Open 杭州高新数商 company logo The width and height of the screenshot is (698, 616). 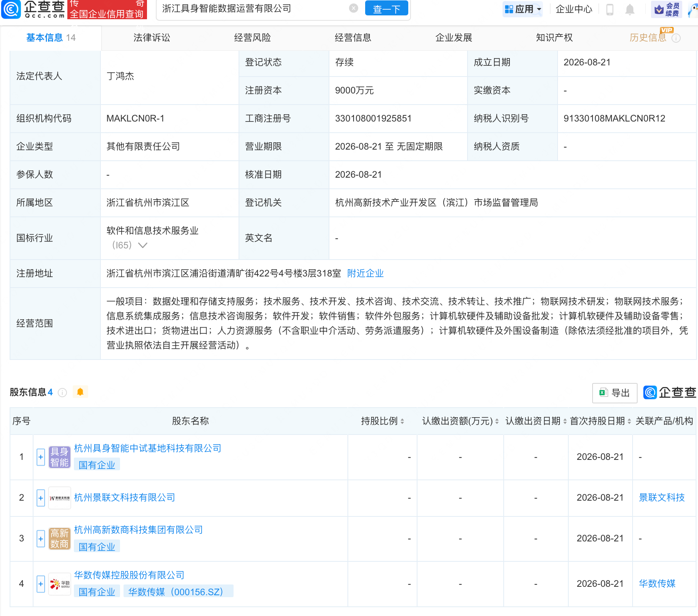coord(60,539)
